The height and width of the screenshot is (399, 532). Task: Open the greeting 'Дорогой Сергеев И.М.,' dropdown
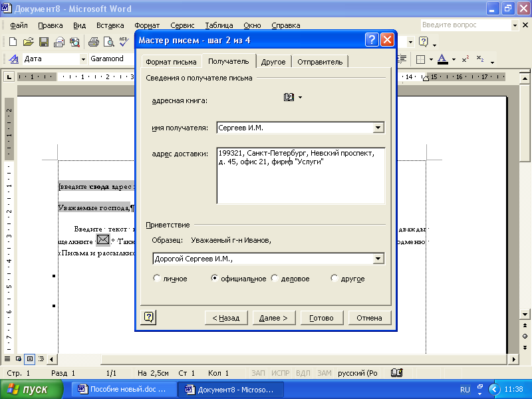click(x=378, y=259)
